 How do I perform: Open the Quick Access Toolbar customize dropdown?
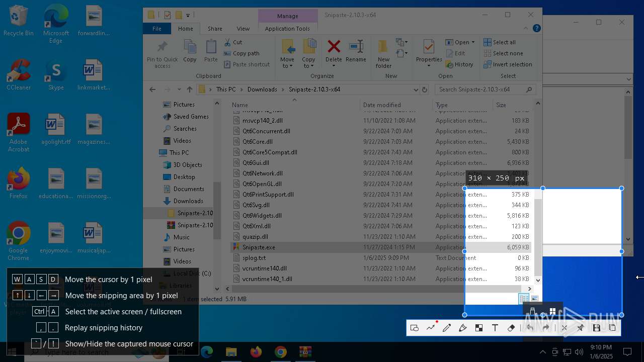(x=188, y=16)
